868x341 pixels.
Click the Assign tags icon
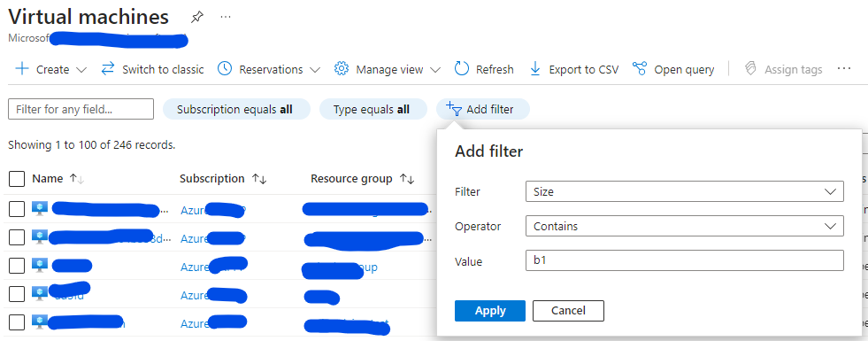pyautogui.click(x=750, y=69)
